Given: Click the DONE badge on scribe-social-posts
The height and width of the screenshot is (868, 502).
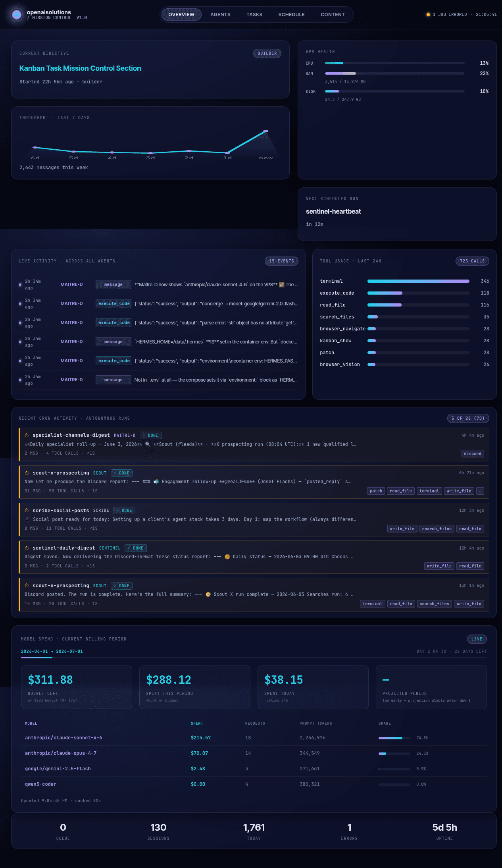Looking at the screenshot, I should coord(124,511).
